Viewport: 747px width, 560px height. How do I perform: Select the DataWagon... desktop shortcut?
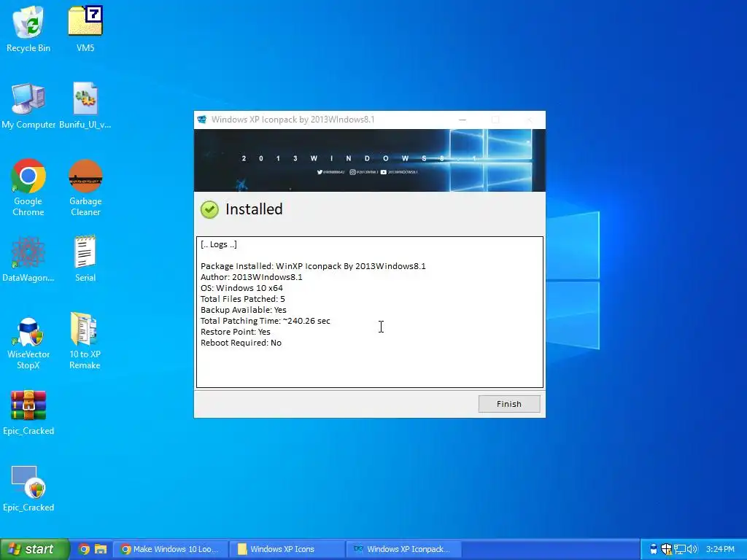pos(28,259)
